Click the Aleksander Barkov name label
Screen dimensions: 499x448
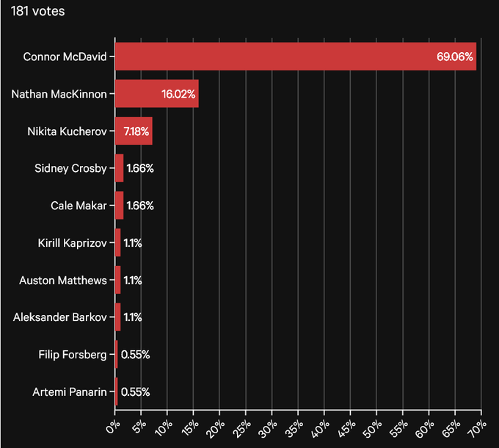(62, 317)
